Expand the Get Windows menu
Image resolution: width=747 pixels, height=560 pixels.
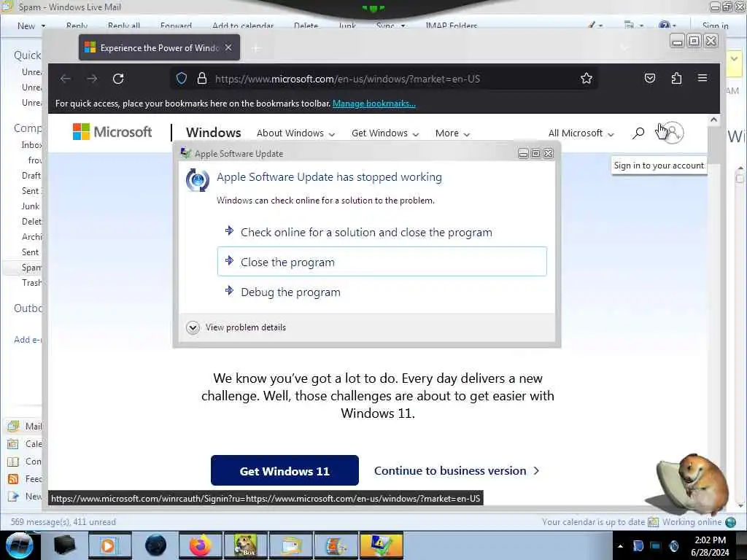click(x=385, y=133)
